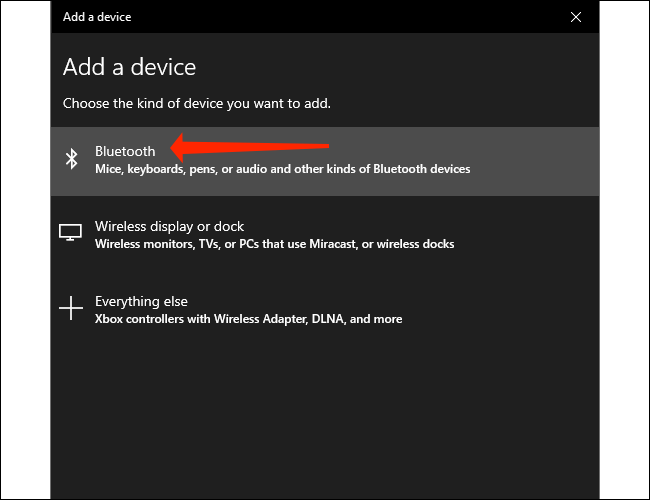Click the empty dark area below the device options
The image size is (650, 500).
(x=325, y=420)
